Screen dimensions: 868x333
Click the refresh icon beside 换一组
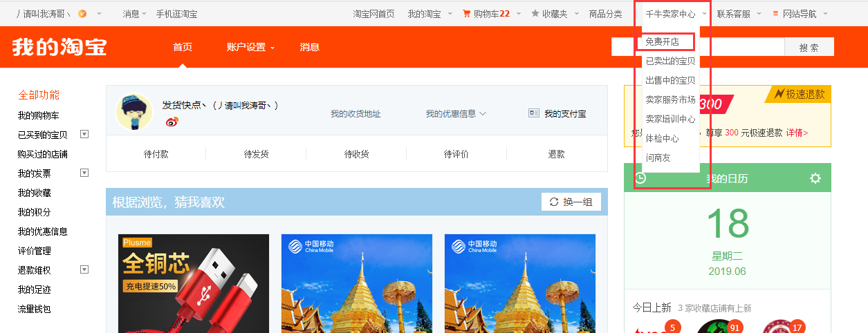coord(553,202)
